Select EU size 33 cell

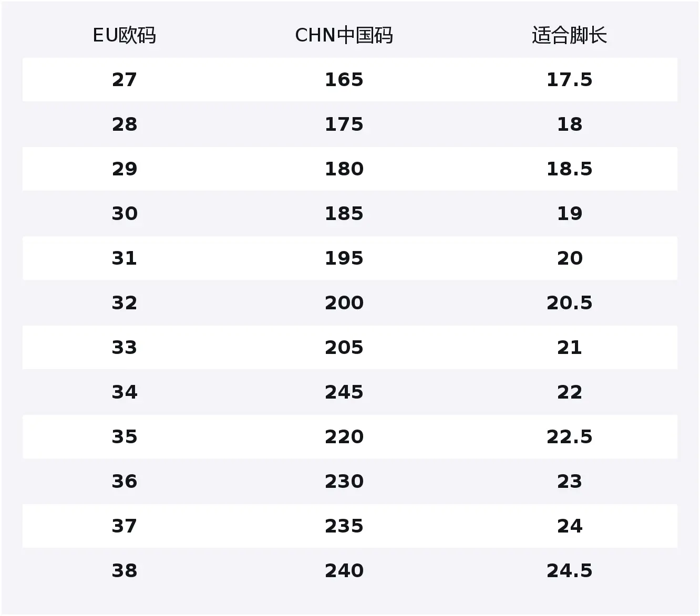[125, 348]
